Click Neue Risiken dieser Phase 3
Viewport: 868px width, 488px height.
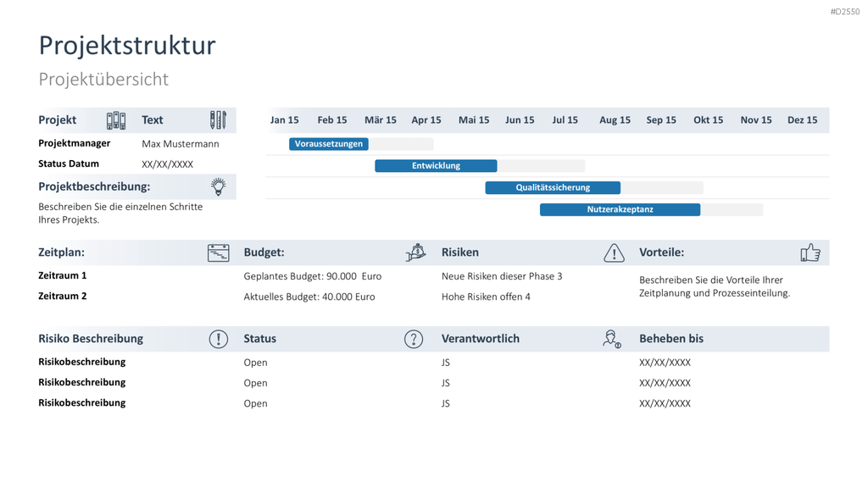502,276
